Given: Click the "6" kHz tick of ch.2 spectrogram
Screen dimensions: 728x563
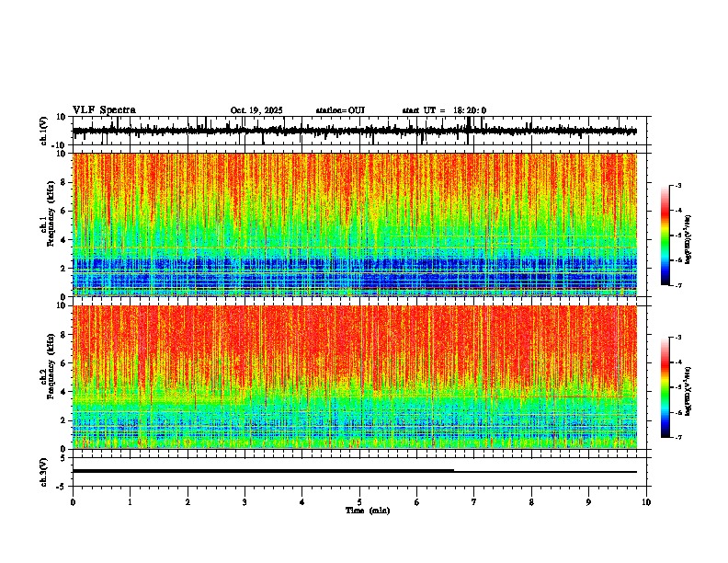Looking at the screenshot, I should point(63,363).
